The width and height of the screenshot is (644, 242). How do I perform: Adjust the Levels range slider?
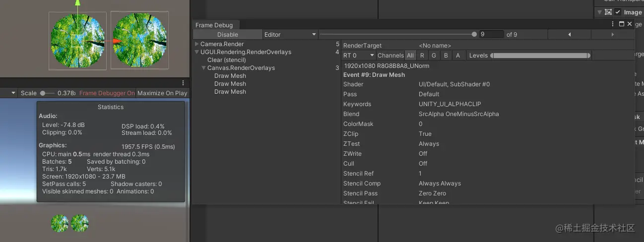[x=540, y=56]
